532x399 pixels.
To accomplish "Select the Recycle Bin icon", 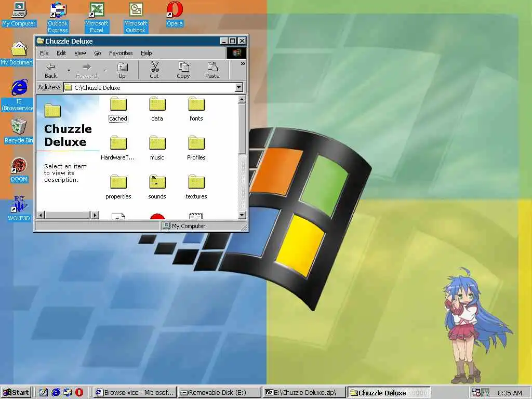I will [19, 131].
